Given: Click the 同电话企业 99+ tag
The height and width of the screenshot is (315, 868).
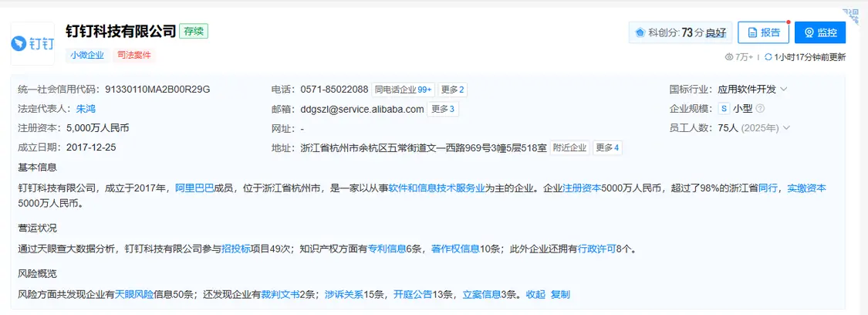Looking at the screenshot, I should 403,90.
